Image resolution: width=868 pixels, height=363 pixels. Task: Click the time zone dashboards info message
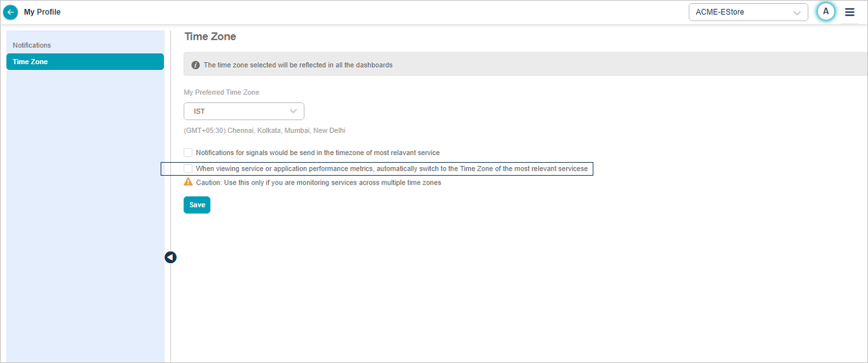(x=298, y=65)
